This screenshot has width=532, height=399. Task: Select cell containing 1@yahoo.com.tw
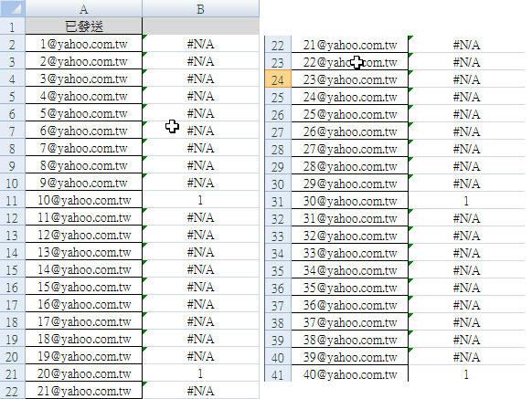click(x=84, y=44)
